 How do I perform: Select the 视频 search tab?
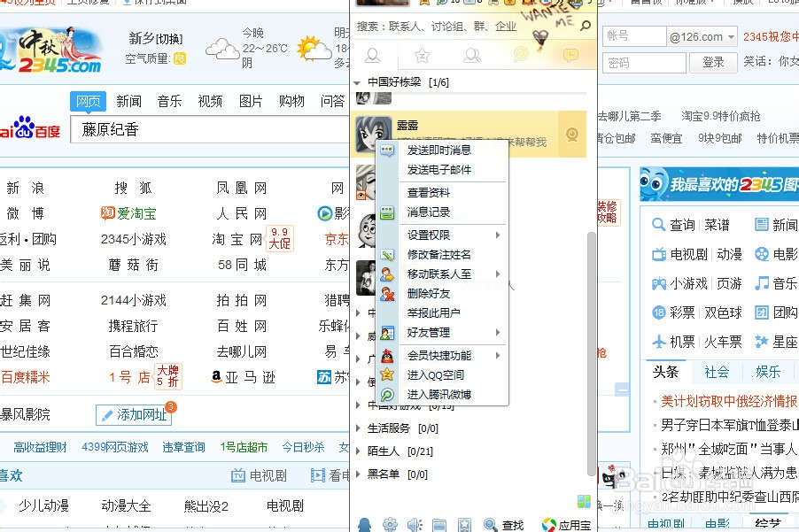click(210, 101)
